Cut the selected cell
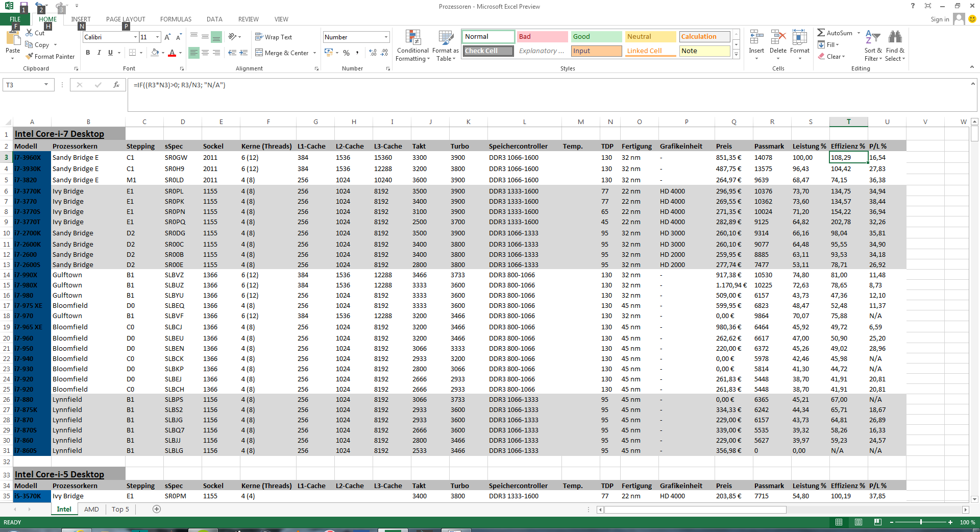The image size is (980, 532). [x=35, y=33]
